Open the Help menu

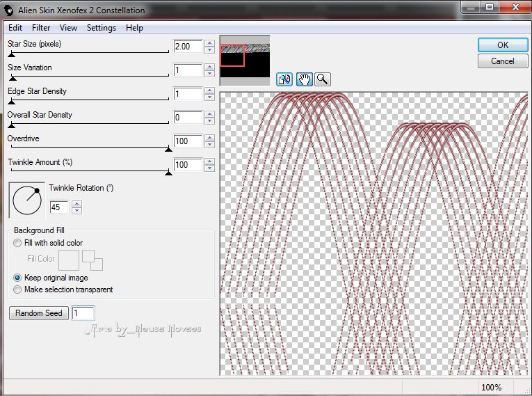(x=134, y=28)
